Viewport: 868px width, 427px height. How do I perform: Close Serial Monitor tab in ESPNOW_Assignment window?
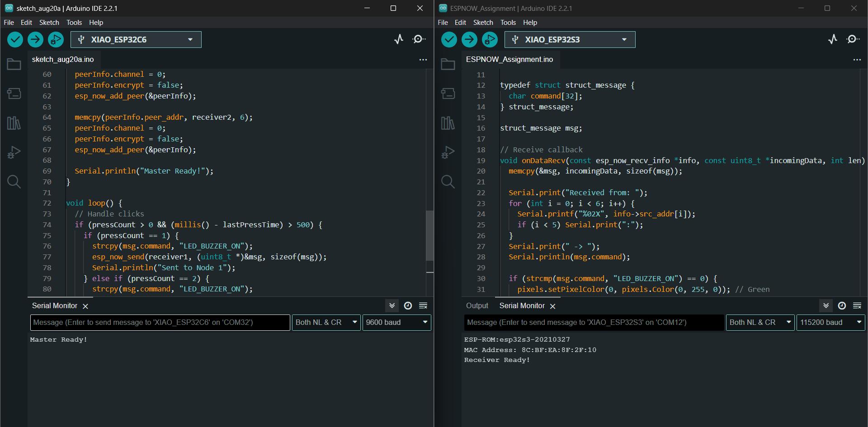552,306
